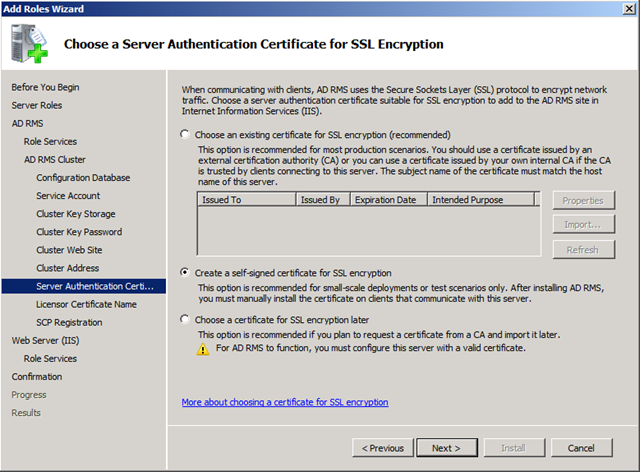Select Server Authentication Certificate step
640x472 pixels.
pos(84,286)
